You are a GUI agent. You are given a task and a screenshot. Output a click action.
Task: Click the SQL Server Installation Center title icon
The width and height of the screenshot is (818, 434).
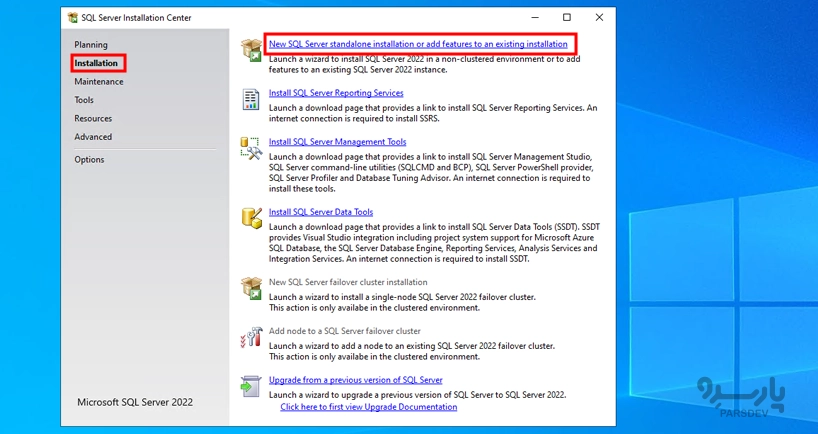[x=72, y=18]
